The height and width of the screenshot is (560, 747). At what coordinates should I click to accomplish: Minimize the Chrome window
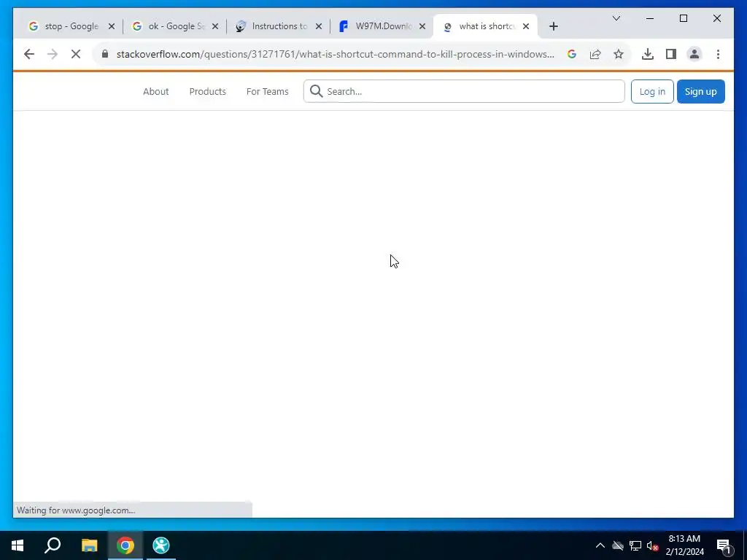(x=650, y=18)
